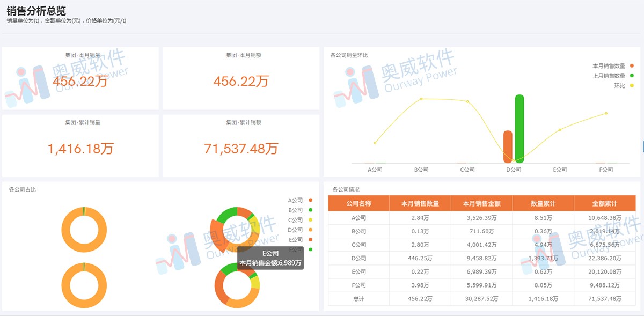Click the 集团·累计销额 KPI card
The image size is (644, 316).
pos(240,145)
